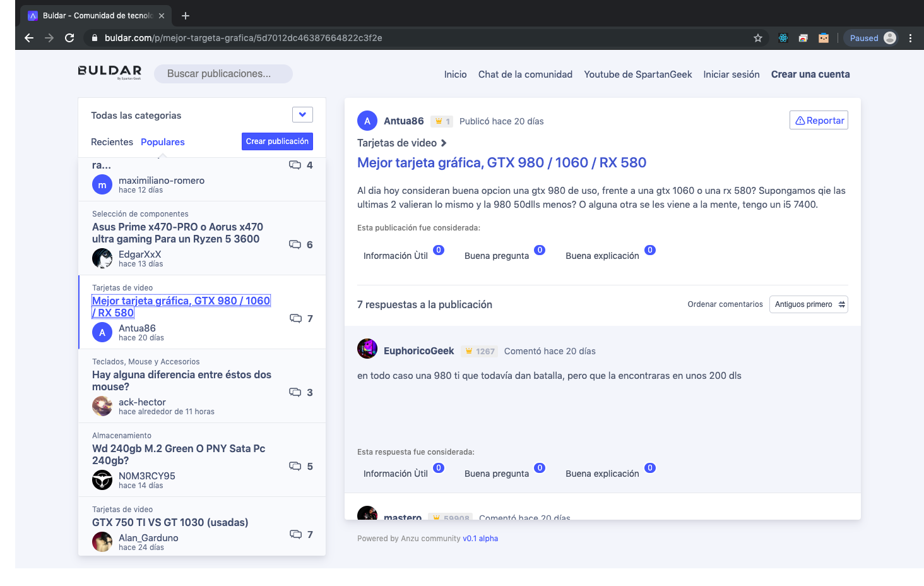This screenshot has width=924, height=586.
Task: Click comment icon on Asus Prime post
Action: 295,244
